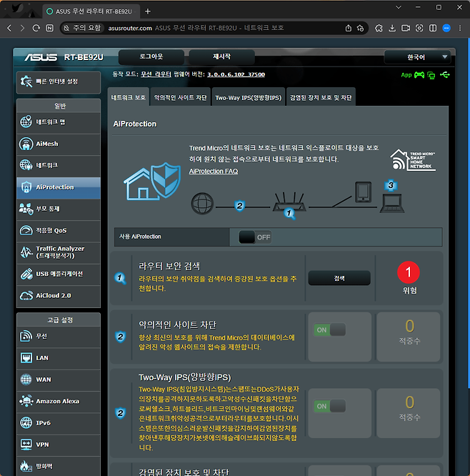This screenshot has height=476, width=470.
Task: Open Traffic Analyzer in the sidebar
Action: (x=60, y=252)
